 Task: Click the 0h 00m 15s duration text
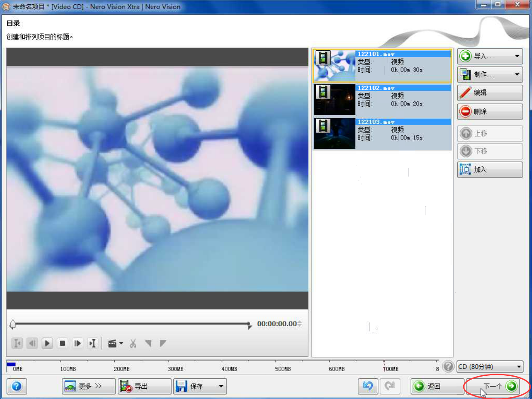tap(407, 138)
